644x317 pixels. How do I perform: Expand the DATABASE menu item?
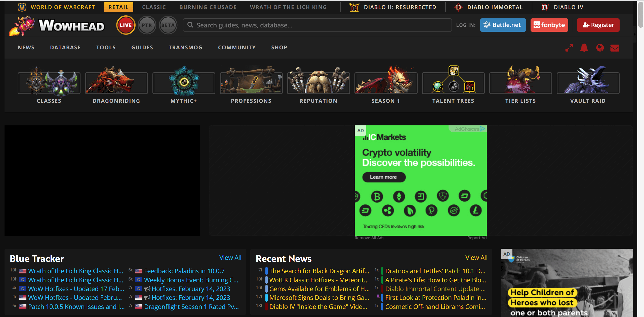pos(65,47)
